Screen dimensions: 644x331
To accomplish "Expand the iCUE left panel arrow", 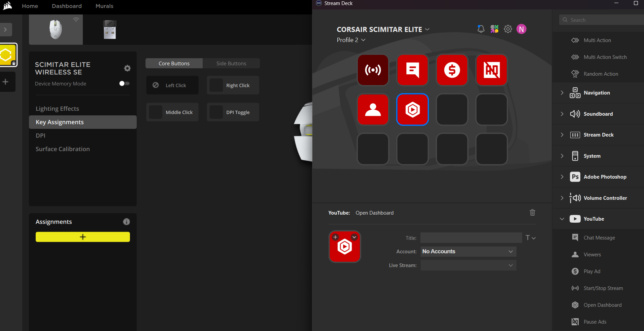I will pos(5,30).
